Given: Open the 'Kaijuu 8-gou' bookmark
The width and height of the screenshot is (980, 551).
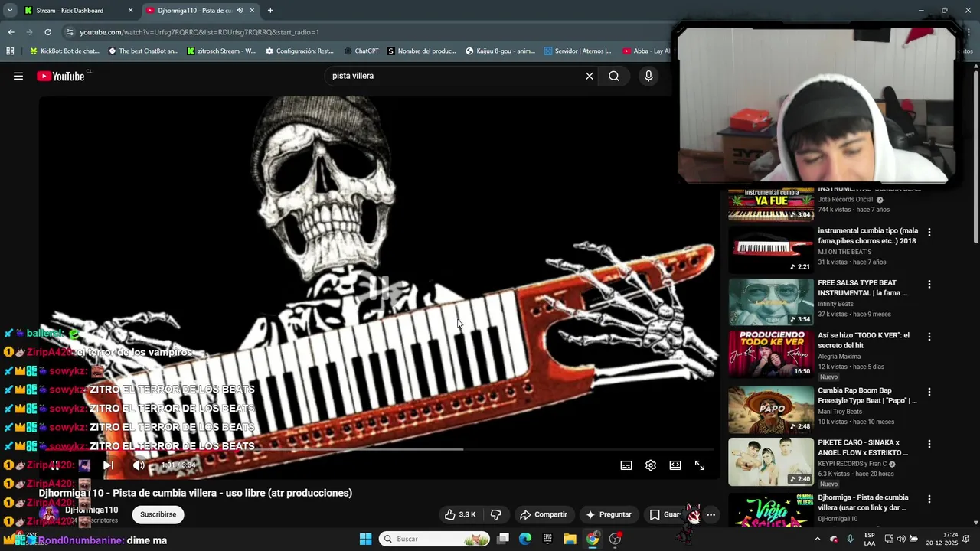Looking at the screenshot, I should pyautogui.click(x=501, y=51).
